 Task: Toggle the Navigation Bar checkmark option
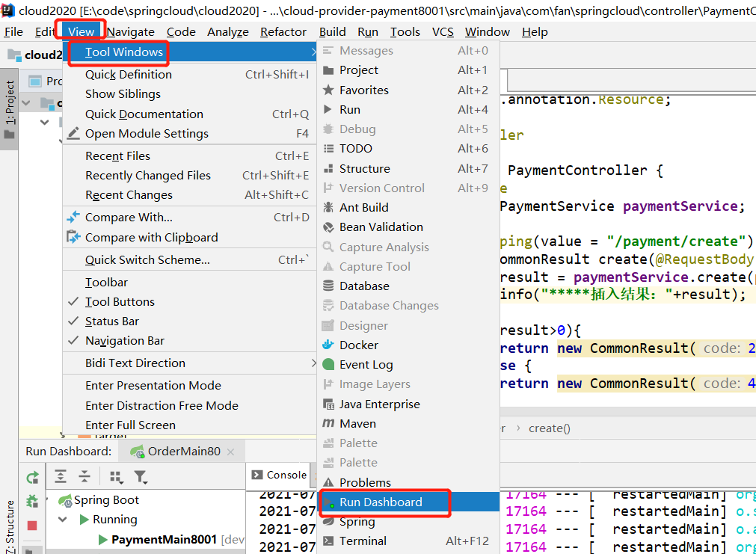(189, 341)
